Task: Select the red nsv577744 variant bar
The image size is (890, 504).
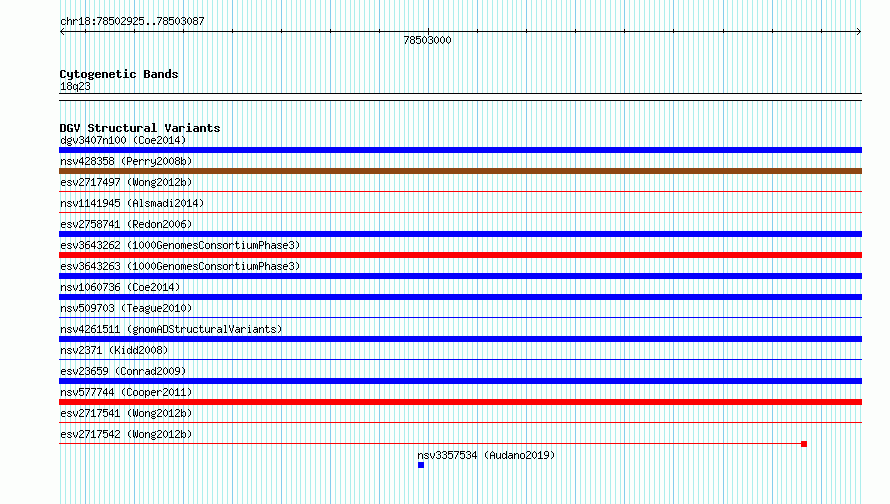Action: click(460, 402)
